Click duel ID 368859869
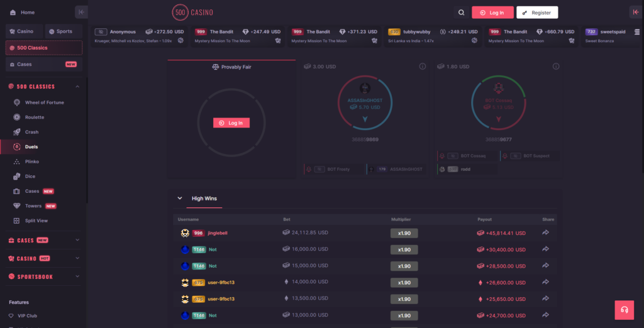 click(x=365, y=139)
